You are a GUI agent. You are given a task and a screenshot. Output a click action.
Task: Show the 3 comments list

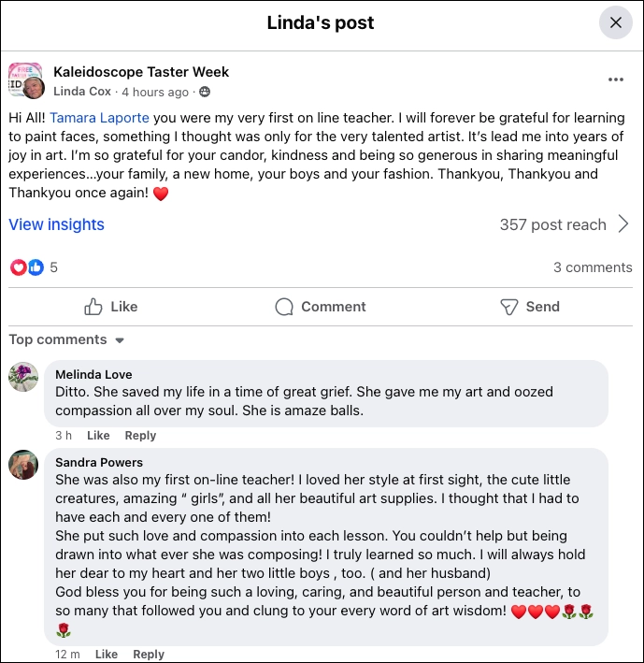tap(592, 267)
